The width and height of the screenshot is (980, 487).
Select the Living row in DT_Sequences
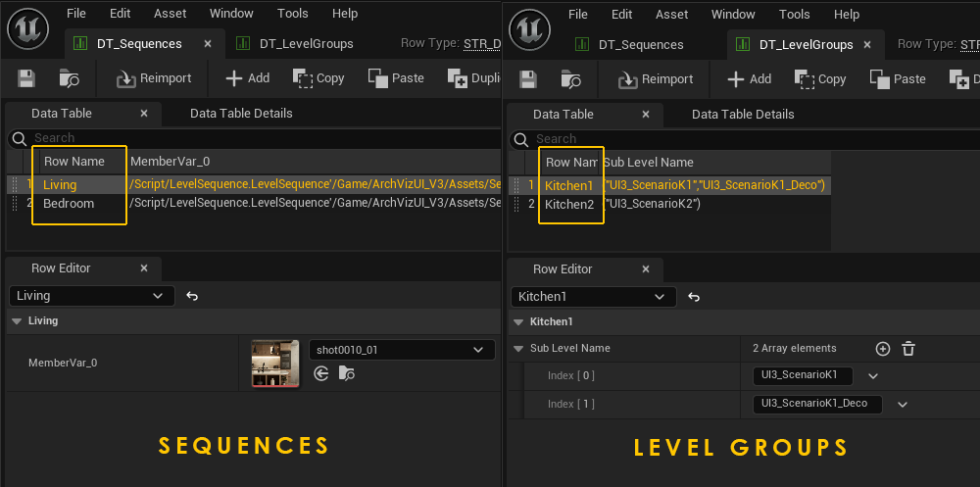tap(254, 184)
